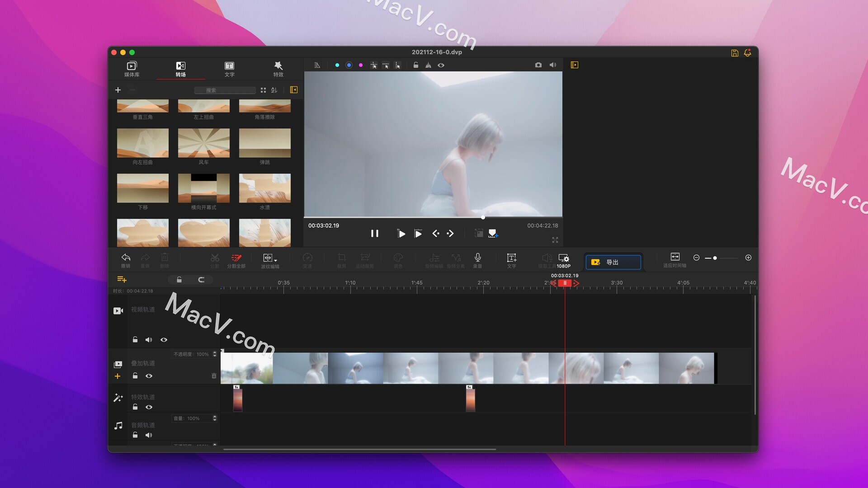
Task: Enter fullscreen preview mode
Action: click(555, 240)
